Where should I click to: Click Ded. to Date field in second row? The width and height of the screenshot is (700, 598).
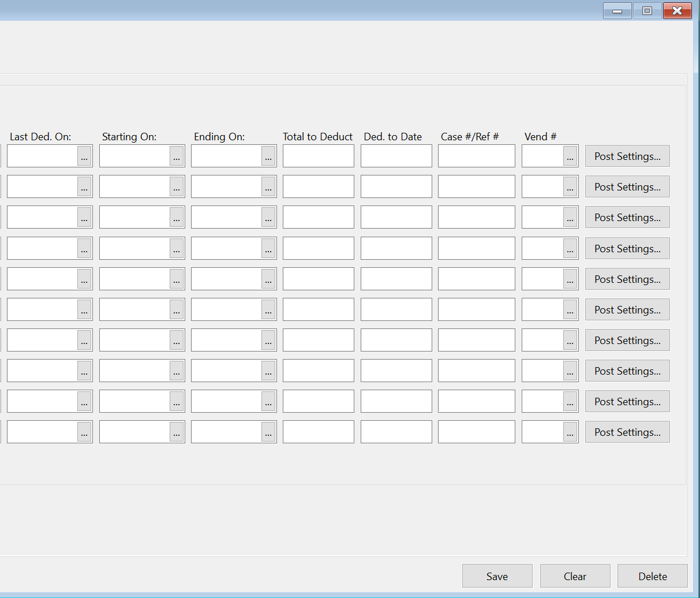click(396, 187)
